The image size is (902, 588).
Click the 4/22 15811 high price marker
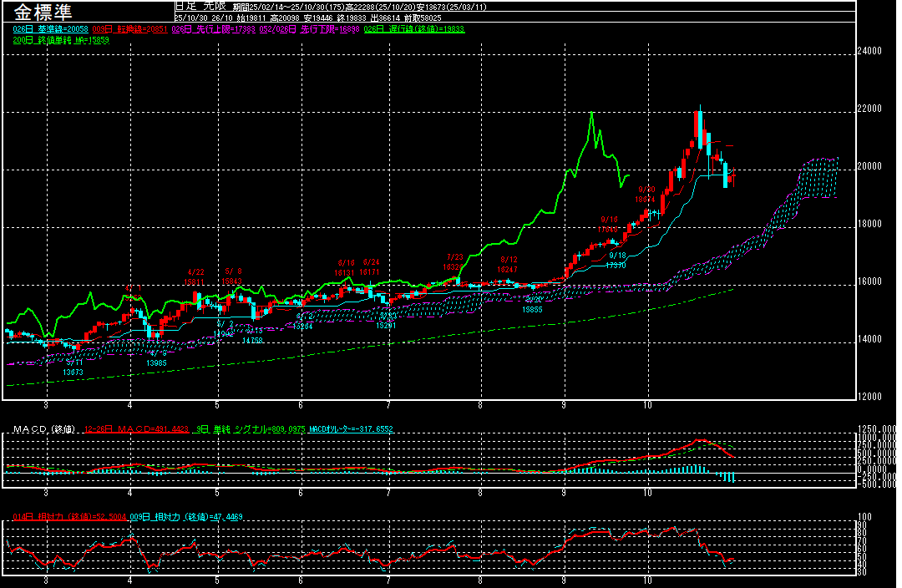coord(195,277)
